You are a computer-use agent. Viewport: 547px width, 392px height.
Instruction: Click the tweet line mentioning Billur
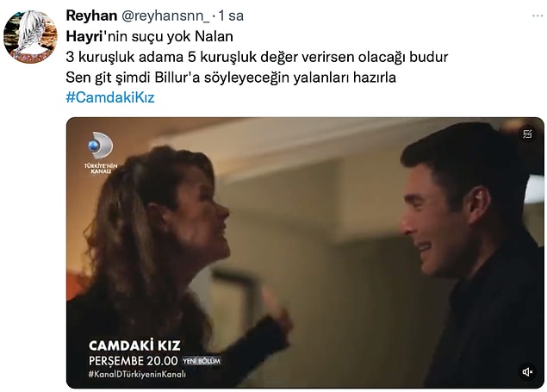[x=231, y=78]
